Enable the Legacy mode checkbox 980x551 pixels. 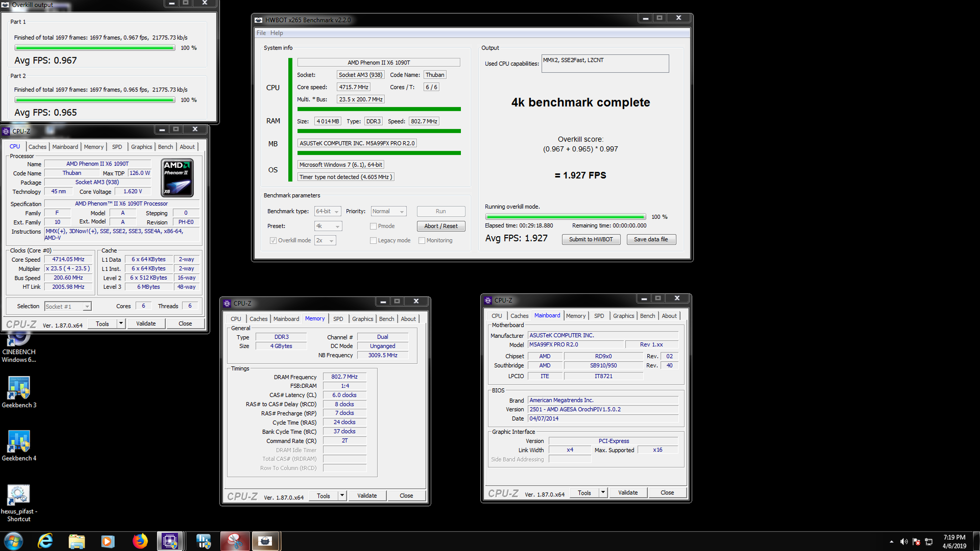click(x=373, y=240)
